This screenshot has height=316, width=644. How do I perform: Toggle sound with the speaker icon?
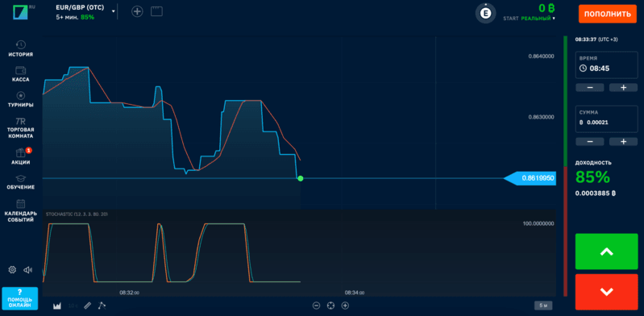click(x=27, y=269)
